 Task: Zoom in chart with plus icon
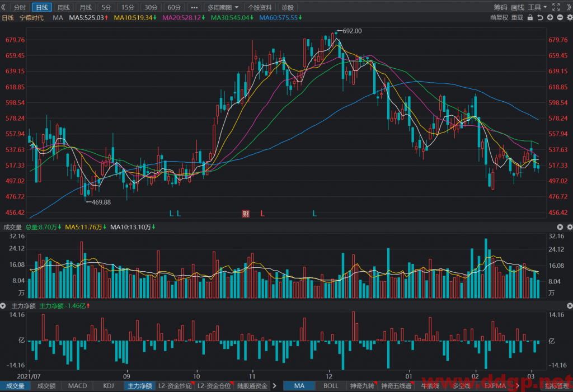tap(549, 17)
